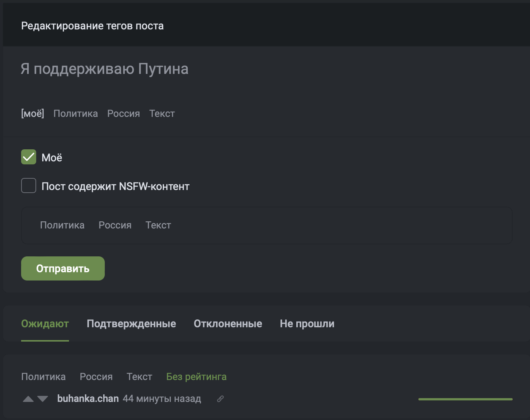The image size is (530, 420).
Task: Click the "44 минуты назад" timestamp
Action: click(x=162, y=399)
